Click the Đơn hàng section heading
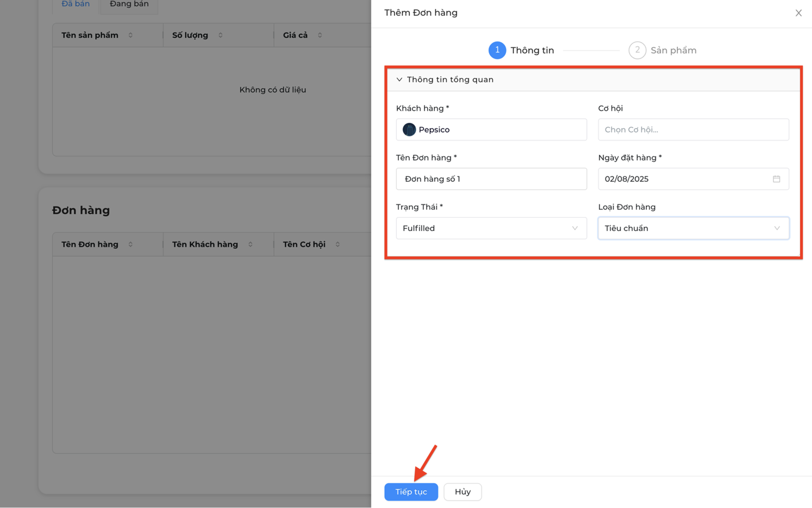812x508 pixels. [x=81, y=210]
